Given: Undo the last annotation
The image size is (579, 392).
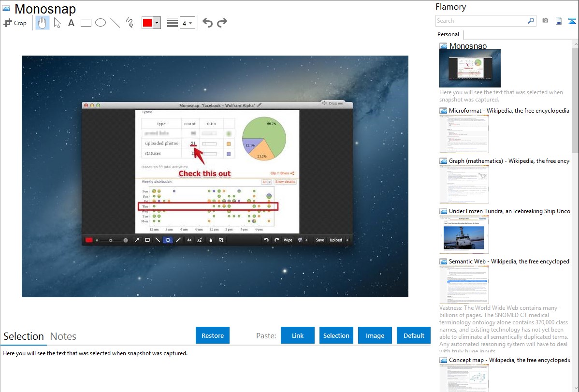Looking at the screenshot, I should (x=207, y=23).
